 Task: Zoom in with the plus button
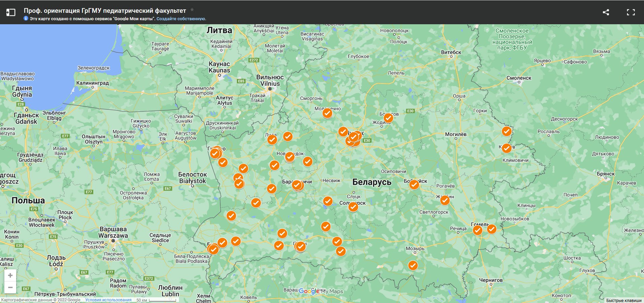pos(10,275)
